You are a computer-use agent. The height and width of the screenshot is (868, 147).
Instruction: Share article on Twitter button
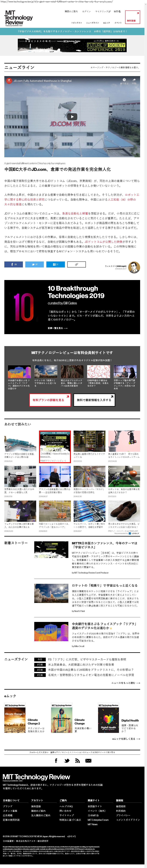(x=34, y=264)
